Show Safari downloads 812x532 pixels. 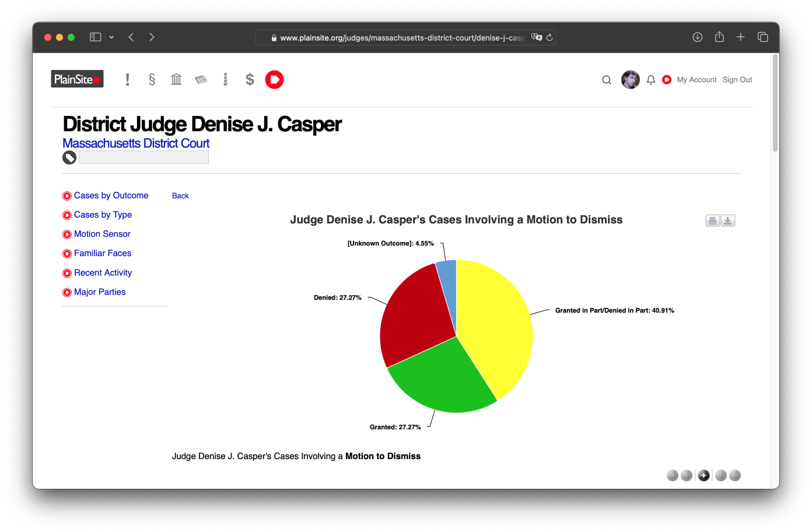point(697,37)
